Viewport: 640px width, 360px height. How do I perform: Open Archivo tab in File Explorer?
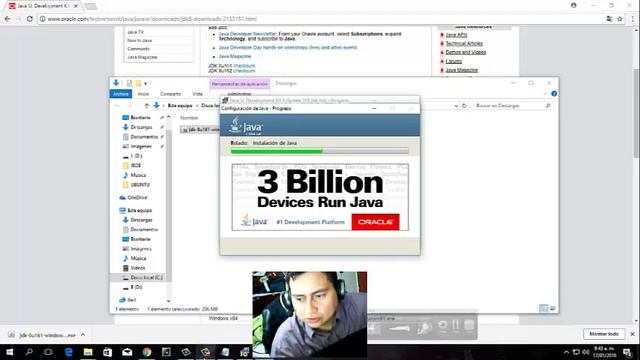coord(121,94)
